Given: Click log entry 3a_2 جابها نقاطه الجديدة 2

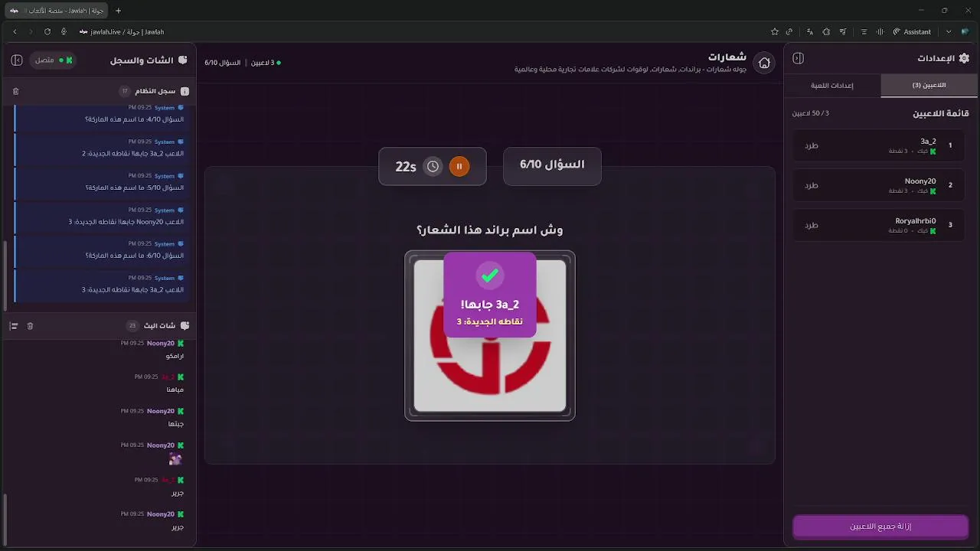Looking at the screenshot, I should coord(102,148).
